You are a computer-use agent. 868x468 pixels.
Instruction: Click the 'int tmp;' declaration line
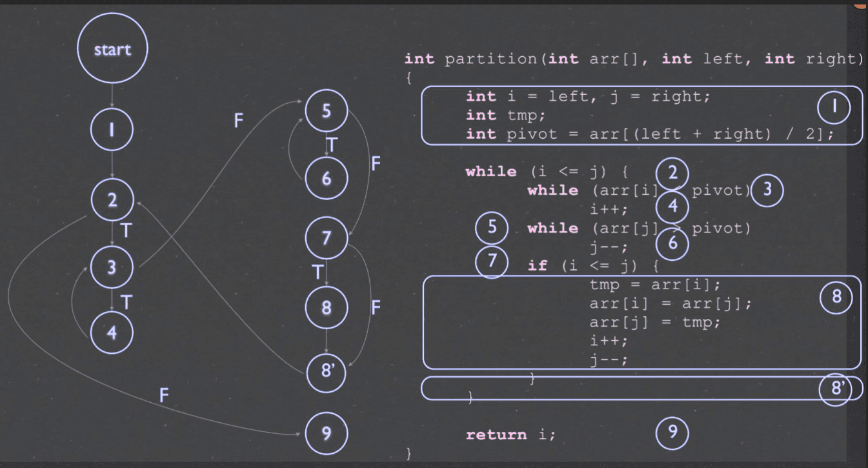506,115
